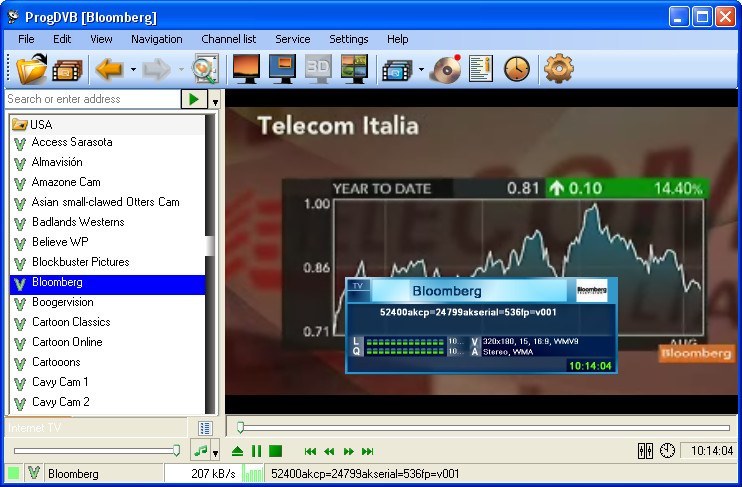Go back with the orange left arrow
Image resolution: width=742 pixels, height=487 pixels.
[109, 69]
